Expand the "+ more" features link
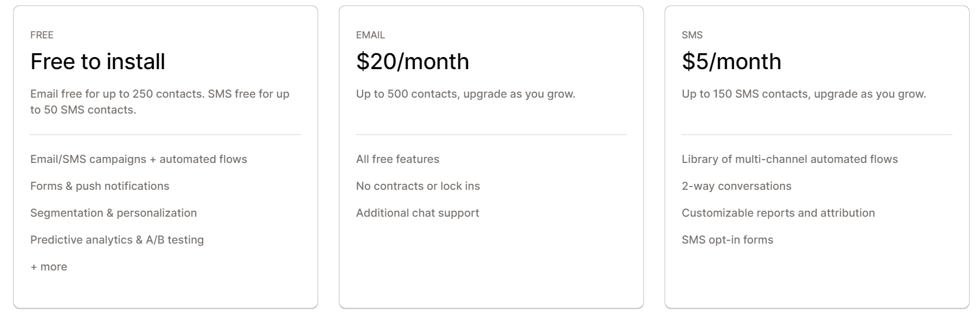The image size is (980, 316). [x=49, y=267]
